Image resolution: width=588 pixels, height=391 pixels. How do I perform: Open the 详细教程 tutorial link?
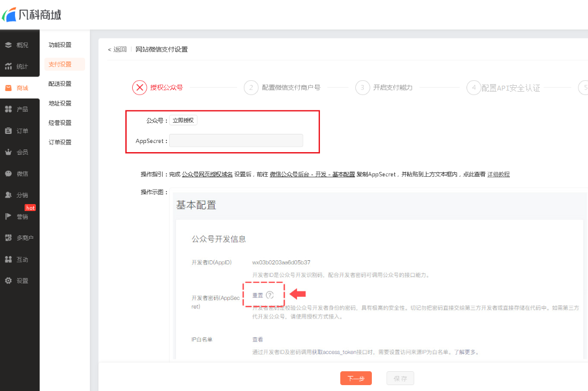pyautogui.click(x=498, y=174)
